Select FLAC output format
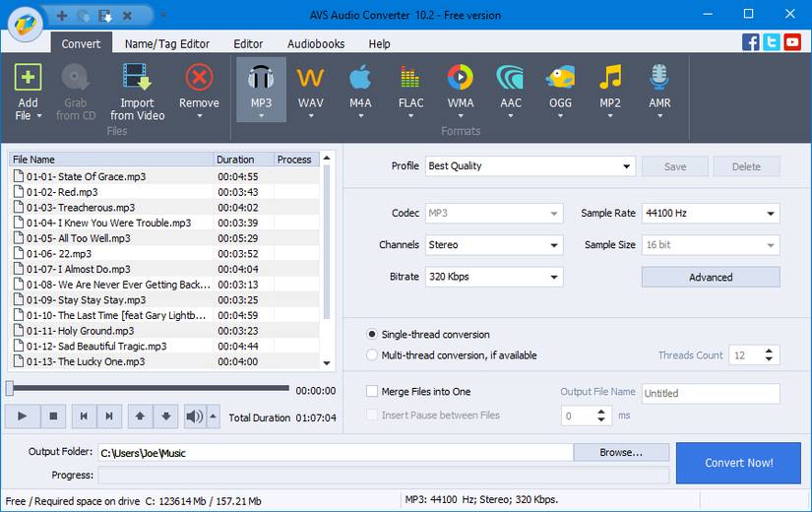Viewport: 812px width, 512px height. [410, 90]
